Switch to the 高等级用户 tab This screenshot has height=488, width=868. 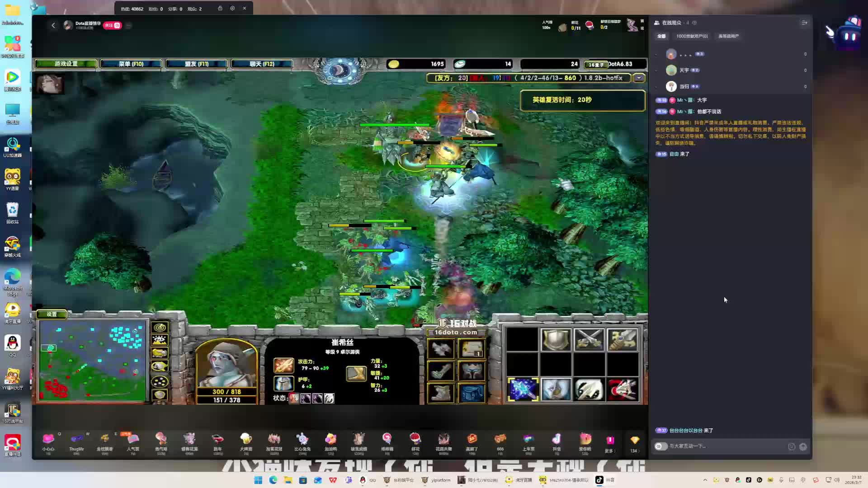click(x=728, y=36)
